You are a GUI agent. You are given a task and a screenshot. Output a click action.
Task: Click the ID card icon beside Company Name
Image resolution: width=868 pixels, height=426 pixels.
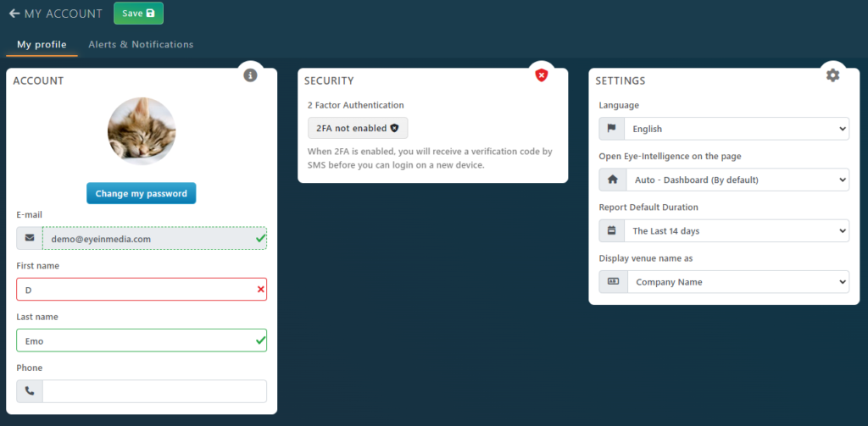[x=614, y=282]
